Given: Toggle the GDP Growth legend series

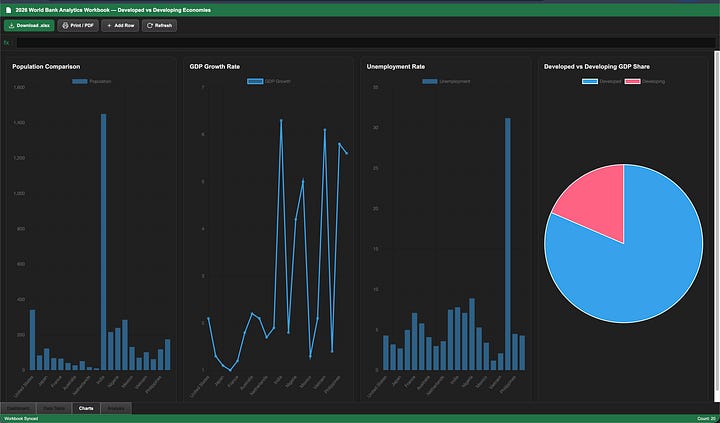Looking at the screenshot, I should [269, 81].
